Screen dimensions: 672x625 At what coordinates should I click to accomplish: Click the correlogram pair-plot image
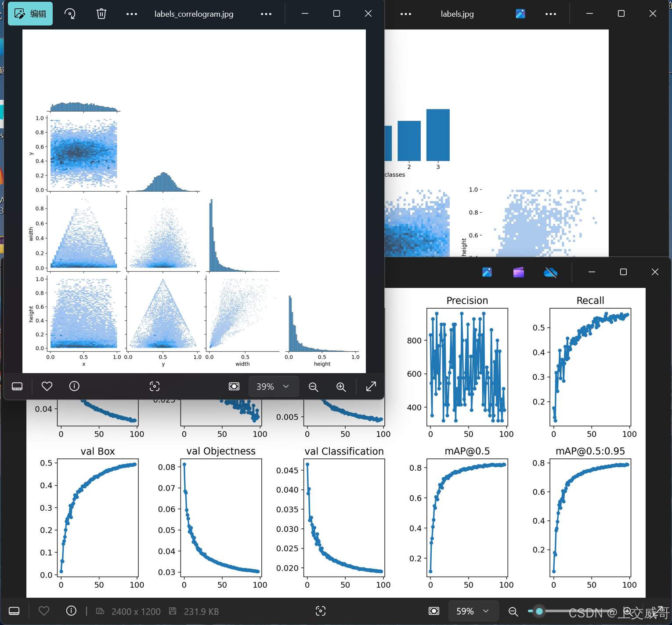click(194, 201)
